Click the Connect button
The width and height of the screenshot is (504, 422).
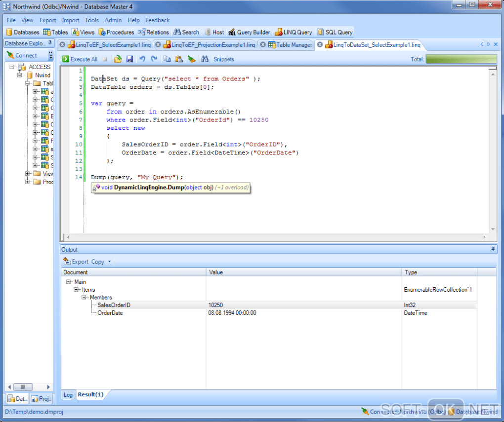click(x=22, y=55)
